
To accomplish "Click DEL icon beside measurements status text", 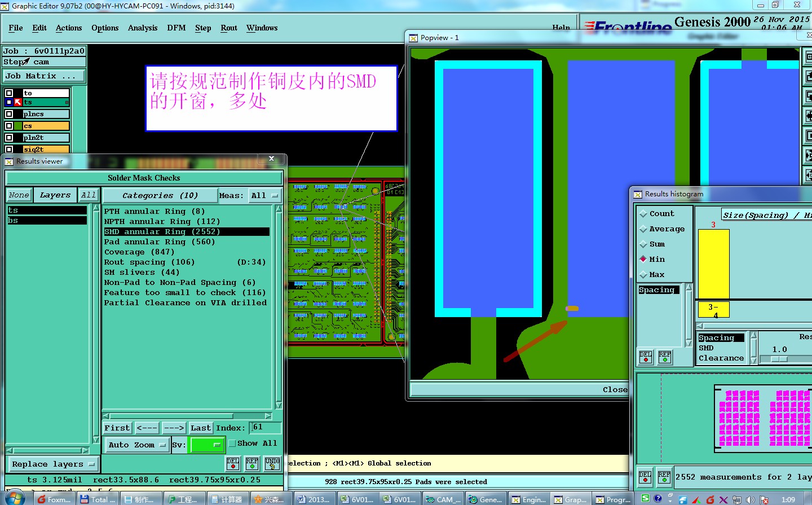I will (x=645, y=477).
